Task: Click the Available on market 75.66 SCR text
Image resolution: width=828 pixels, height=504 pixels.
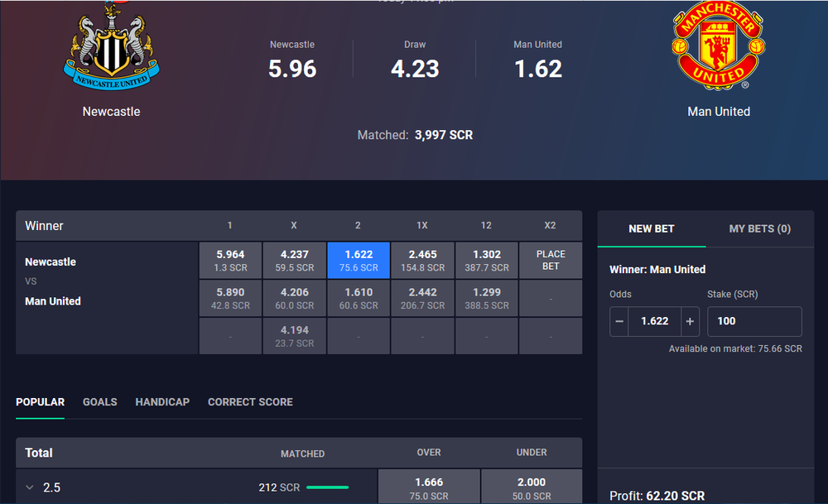Action: [x=735, y=349]
